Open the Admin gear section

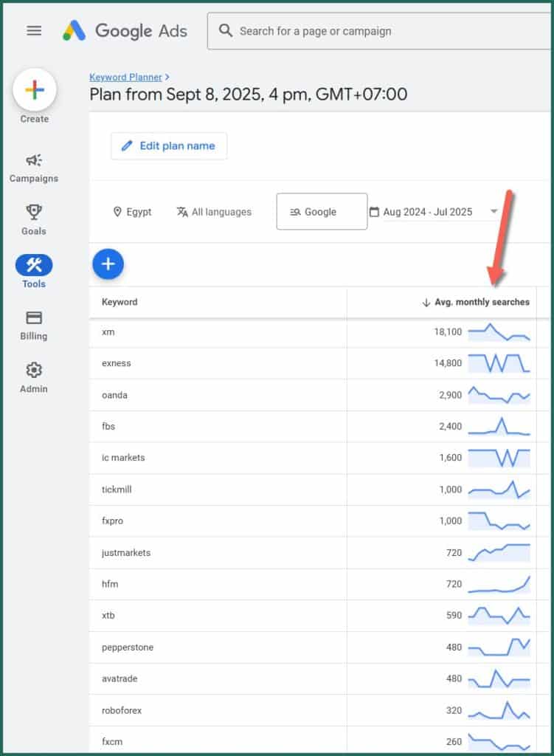(x=34, y=378)
